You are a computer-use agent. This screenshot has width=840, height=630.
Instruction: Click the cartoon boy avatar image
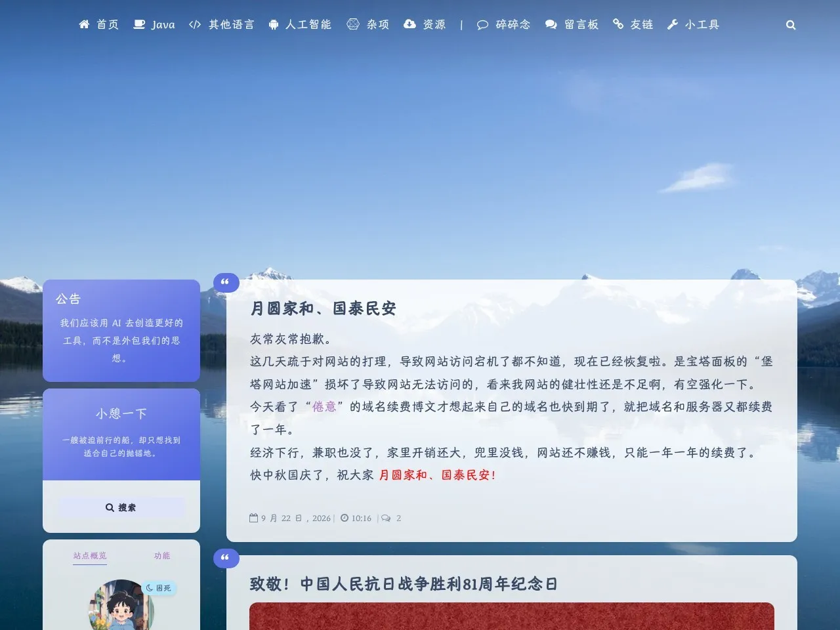point(121,605)
